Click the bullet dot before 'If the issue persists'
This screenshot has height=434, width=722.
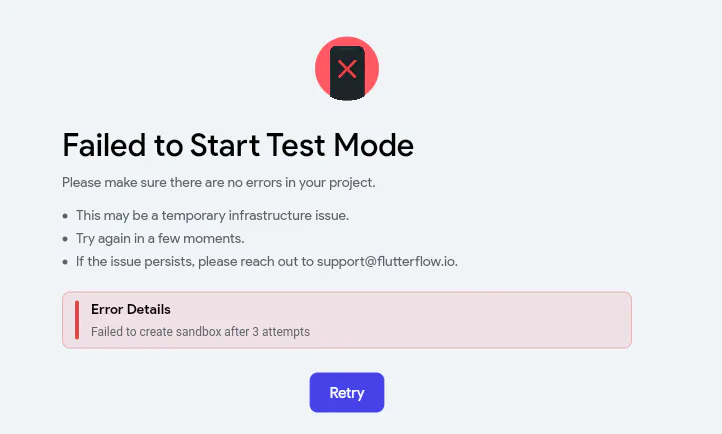(65, 262)
